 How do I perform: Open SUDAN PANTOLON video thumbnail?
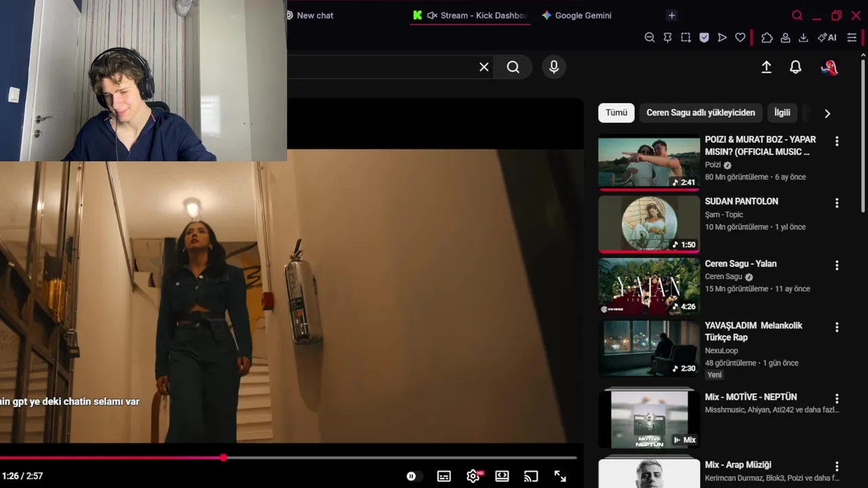pos(649,224)
